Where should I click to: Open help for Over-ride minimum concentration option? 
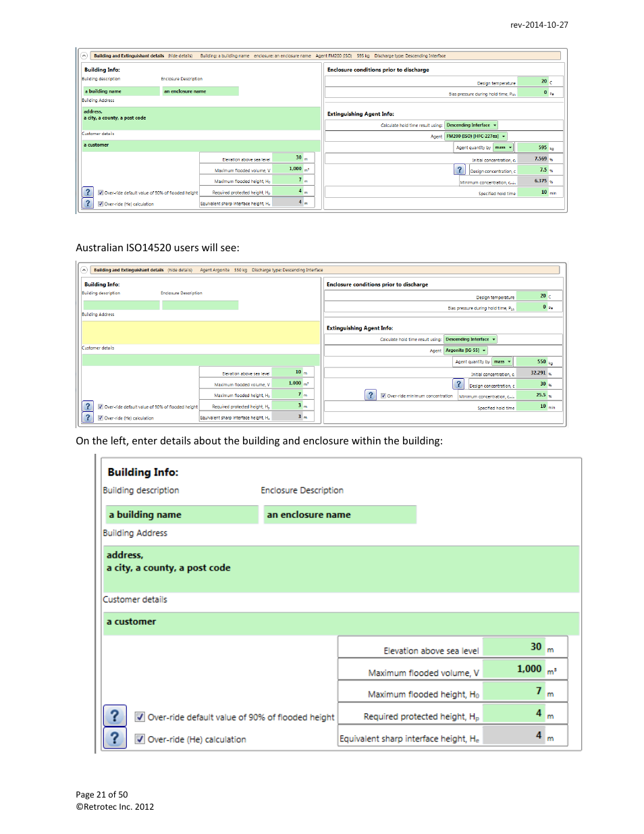pyautogui.click(x=371, y=395)
